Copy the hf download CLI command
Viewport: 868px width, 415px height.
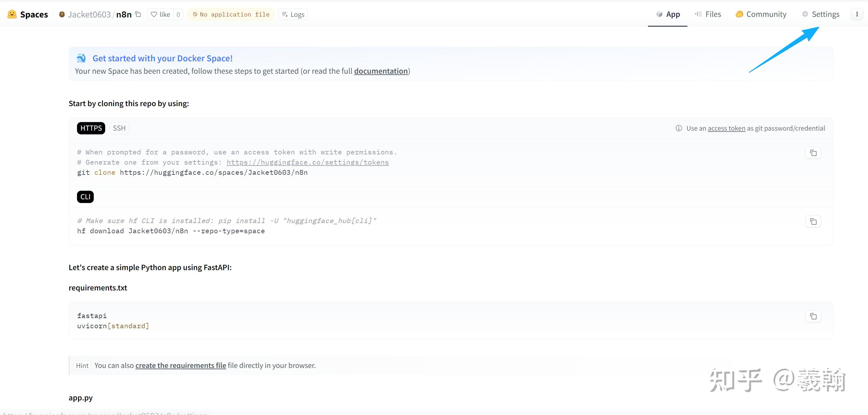point(813,222)
